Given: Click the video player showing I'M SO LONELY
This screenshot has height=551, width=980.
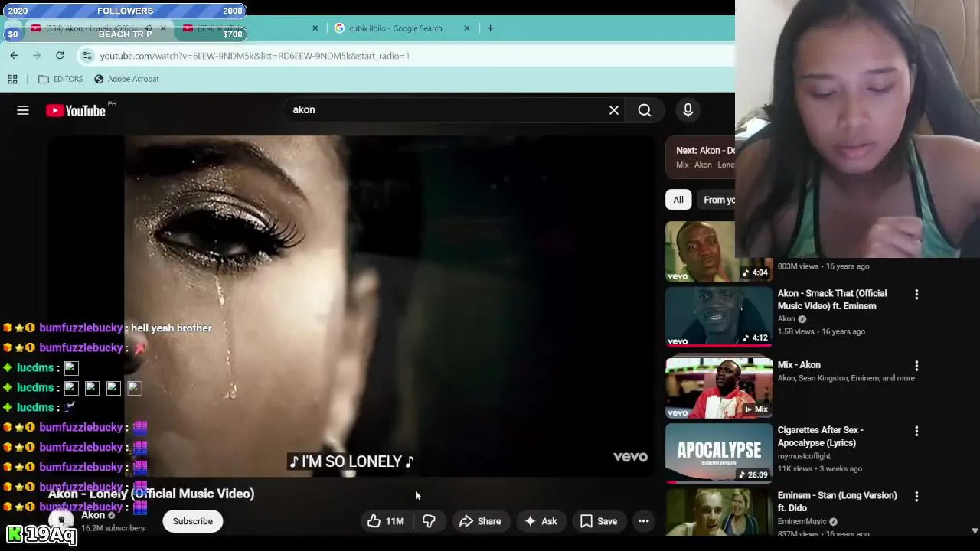Looking at the screenshot, I should [x=351, y=306].
